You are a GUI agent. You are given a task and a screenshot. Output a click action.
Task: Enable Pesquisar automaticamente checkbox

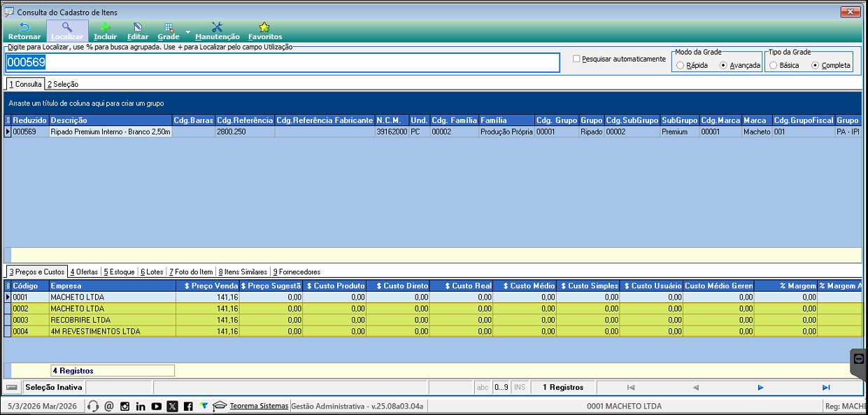click(576, 59)
